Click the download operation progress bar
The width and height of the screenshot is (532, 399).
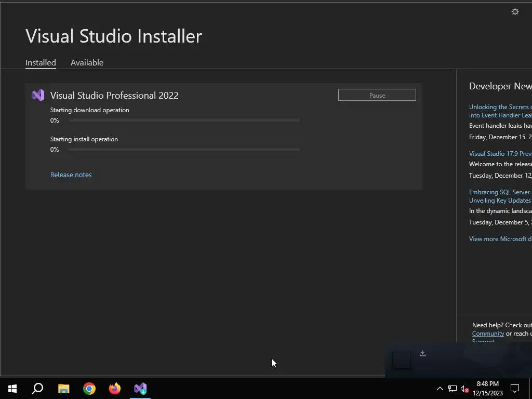(184, 120)
